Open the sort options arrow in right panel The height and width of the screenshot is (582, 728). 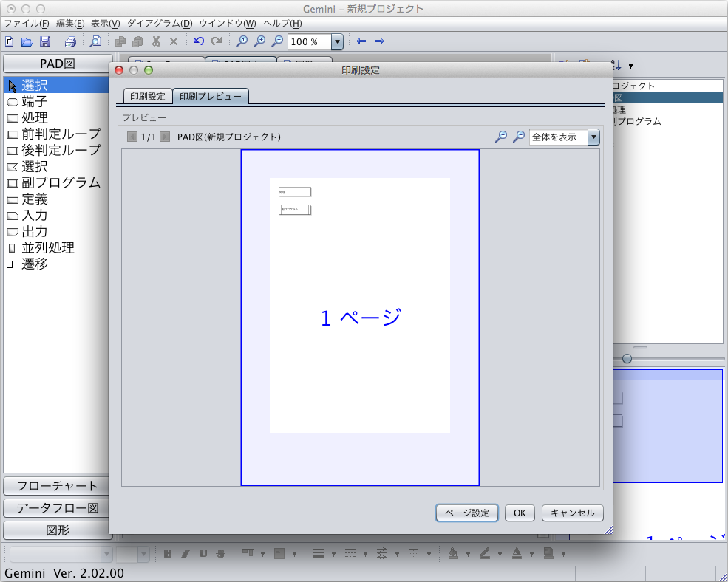(630, 66)
